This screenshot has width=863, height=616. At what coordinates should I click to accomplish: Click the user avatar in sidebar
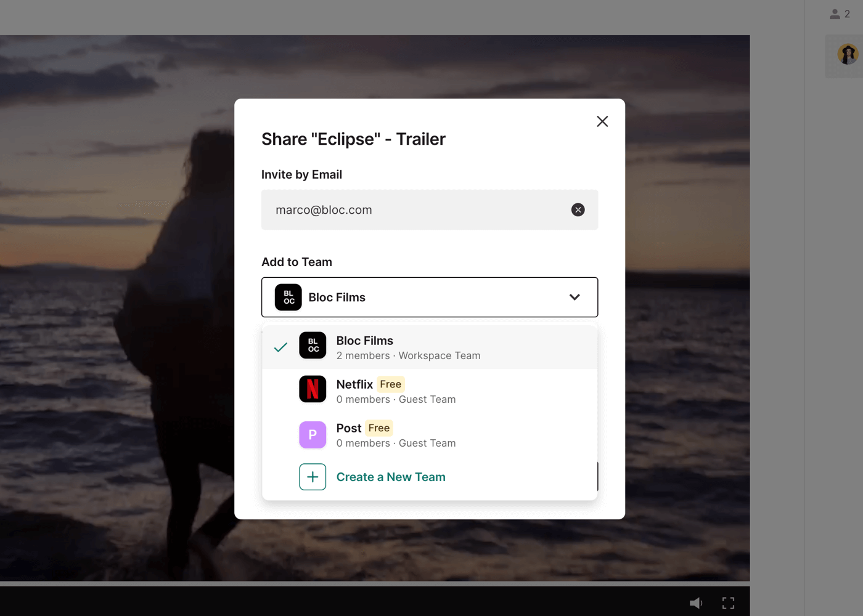tap(848, 54)
